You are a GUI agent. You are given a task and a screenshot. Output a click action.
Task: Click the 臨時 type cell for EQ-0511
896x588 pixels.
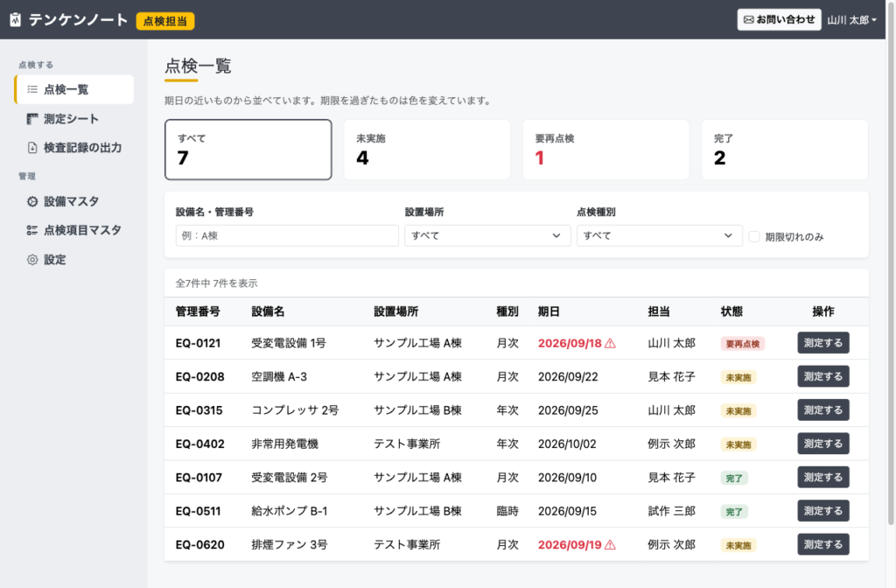507,511
